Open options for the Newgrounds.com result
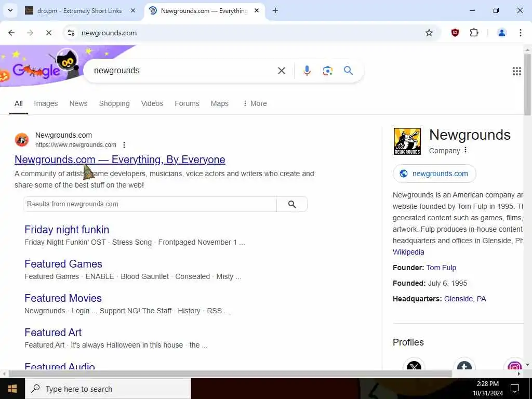532x399 pixels. (x=124, y=145)
